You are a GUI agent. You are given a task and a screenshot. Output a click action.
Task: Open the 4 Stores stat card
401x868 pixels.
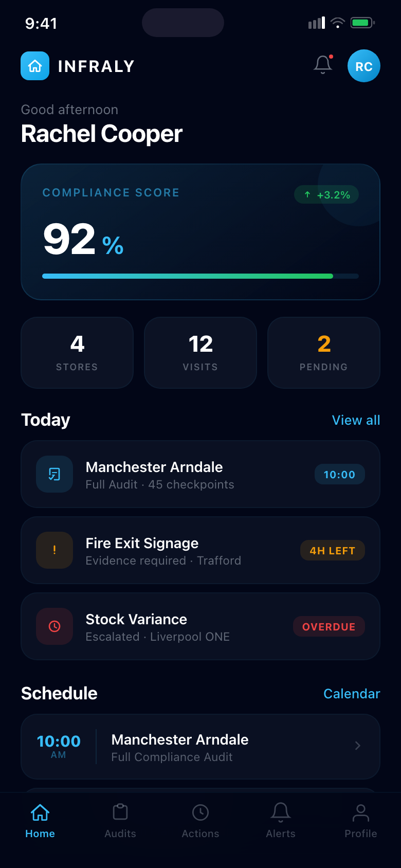tap(77, 353)
